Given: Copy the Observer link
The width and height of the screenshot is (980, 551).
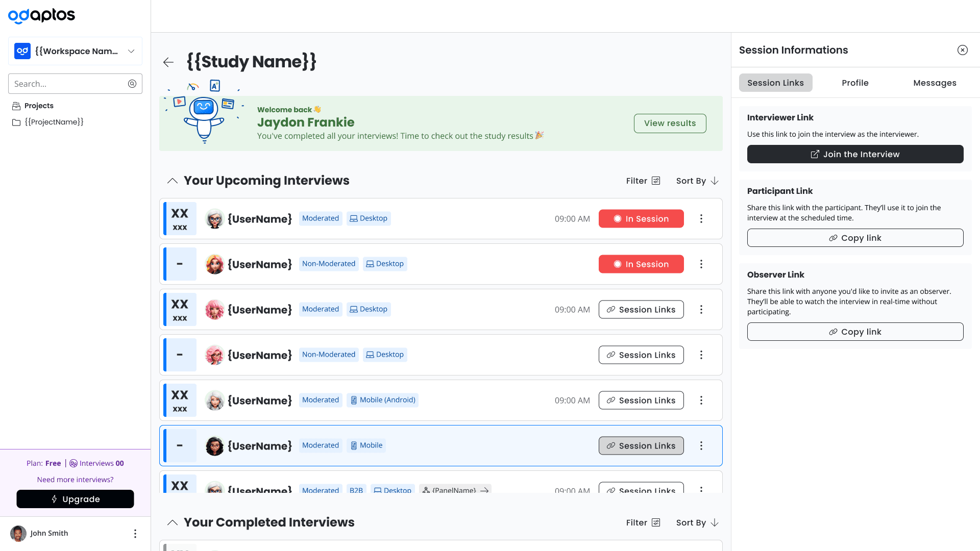Looking at the screenshot, I should coord(855,332).
